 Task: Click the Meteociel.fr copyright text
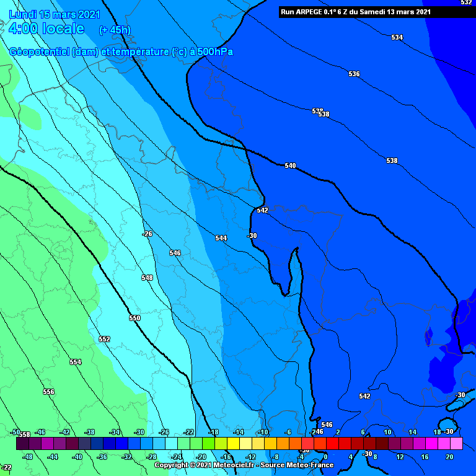244,465
